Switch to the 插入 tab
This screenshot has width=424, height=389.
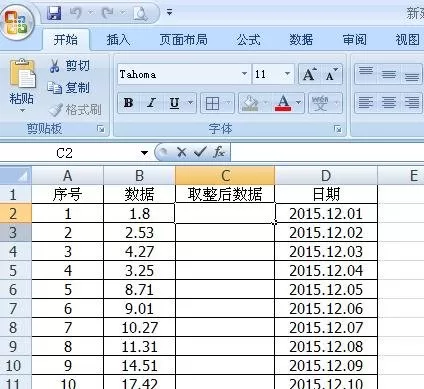click(x=118, y=40)
